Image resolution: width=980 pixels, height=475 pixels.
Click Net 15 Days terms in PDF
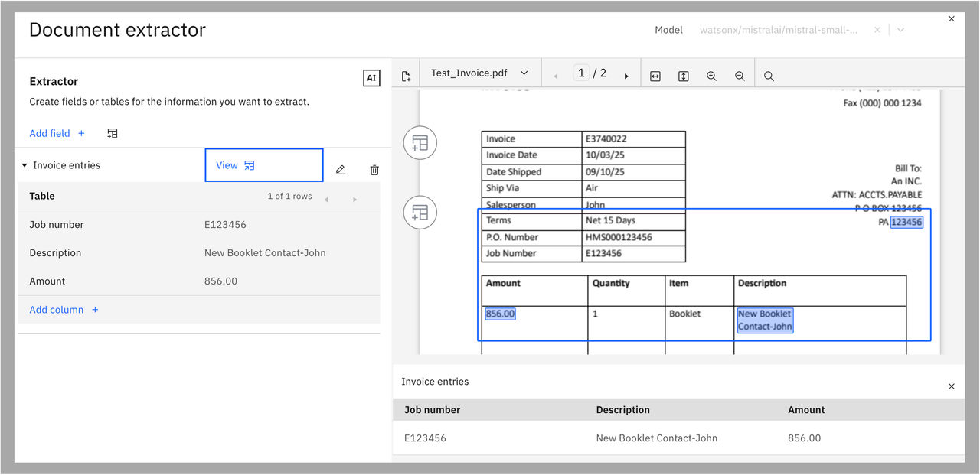pyautogui.click(x=610, y=220)
